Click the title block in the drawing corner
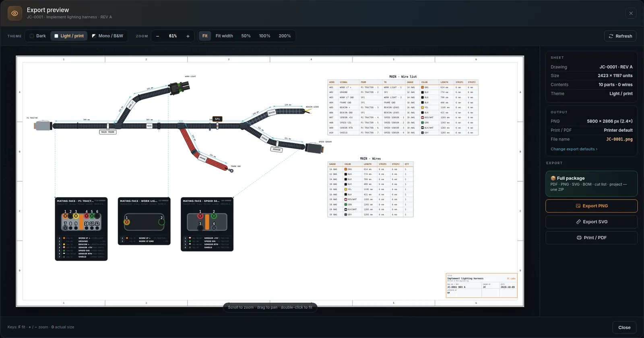The width and height of the screenshot is (644, 338). [481, 286]
